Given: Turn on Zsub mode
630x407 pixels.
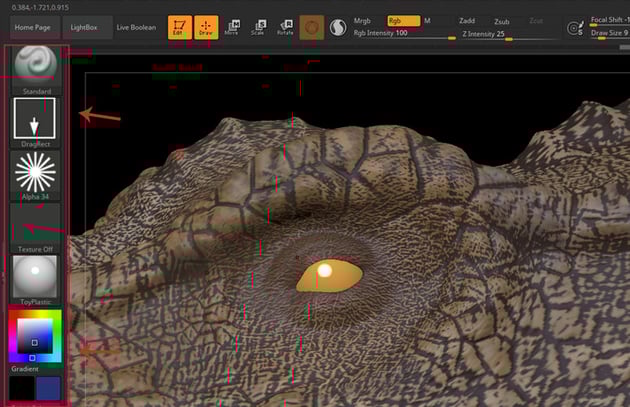Looking at the screenshot, I should click(501, 20).
